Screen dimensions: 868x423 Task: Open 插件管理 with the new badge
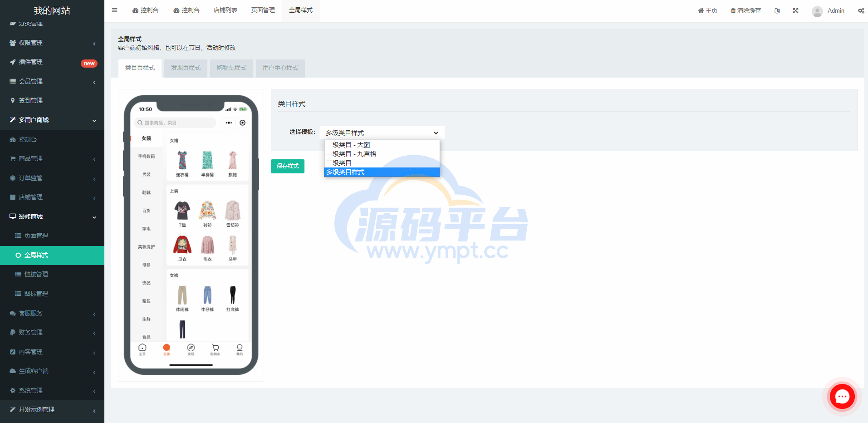point(52,62)
